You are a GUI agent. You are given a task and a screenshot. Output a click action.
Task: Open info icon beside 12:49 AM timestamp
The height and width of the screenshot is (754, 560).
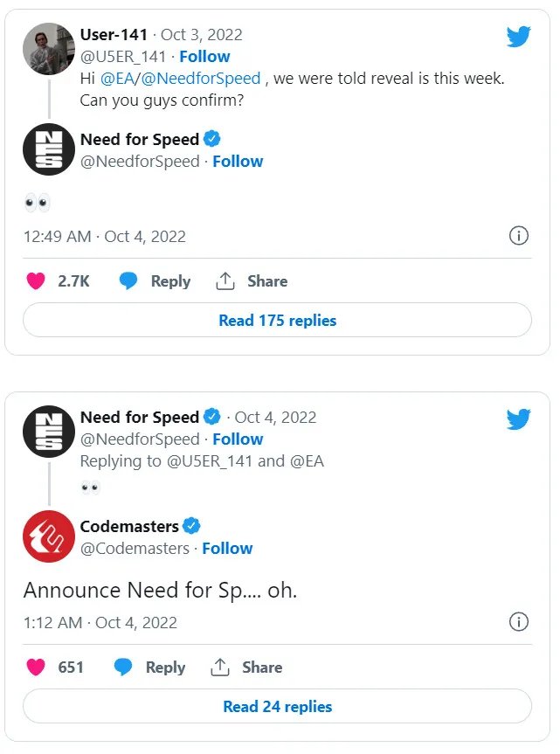coord(518,236)
